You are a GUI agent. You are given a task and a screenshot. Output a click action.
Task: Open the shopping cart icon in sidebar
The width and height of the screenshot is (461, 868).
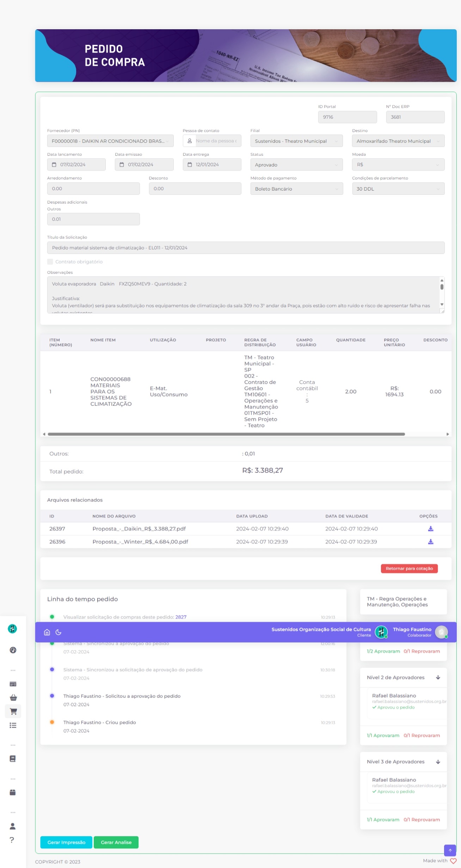coord(13,711)
